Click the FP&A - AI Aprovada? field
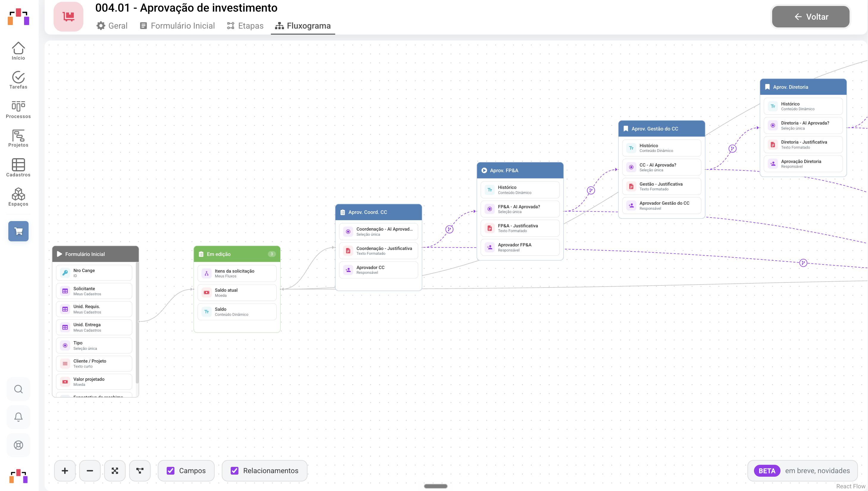Viewport: 868px width, 491px height. (520, 209)
